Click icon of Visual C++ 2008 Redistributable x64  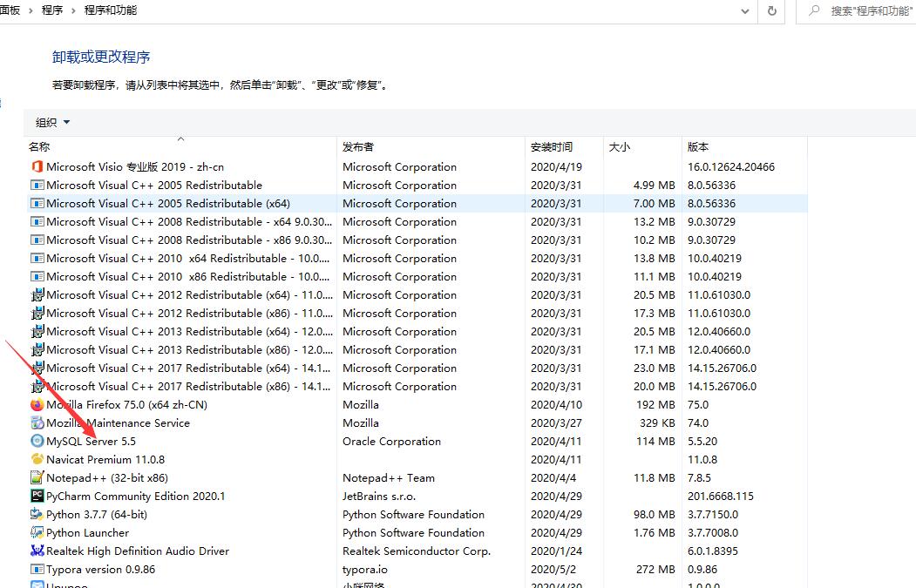click(37, 222)
